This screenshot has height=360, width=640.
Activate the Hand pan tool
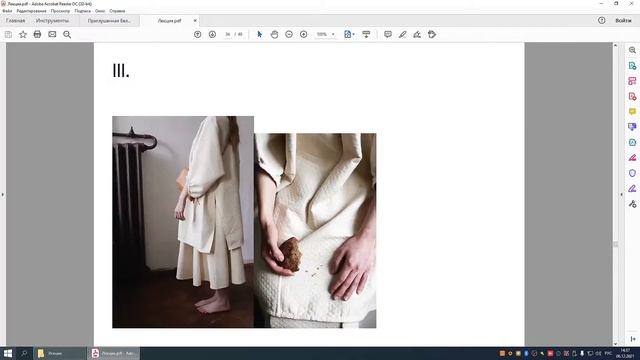tap(274, 35)
